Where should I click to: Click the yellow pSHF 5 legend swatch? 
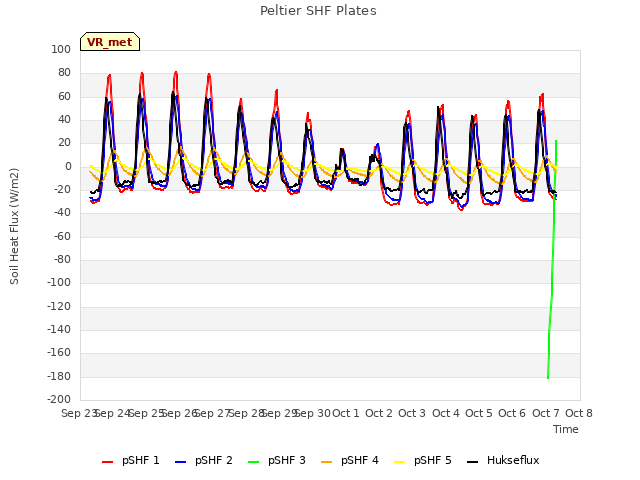click(400, 462)
